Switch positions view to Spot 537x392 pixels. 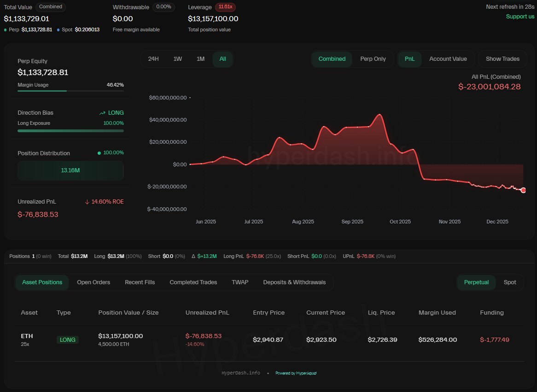(x=510, y=282)
